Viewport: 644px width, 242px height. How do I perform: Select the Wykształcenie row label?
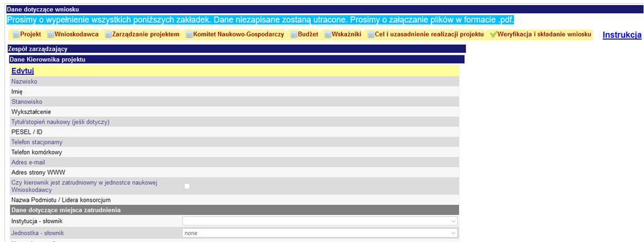point(31,111)
